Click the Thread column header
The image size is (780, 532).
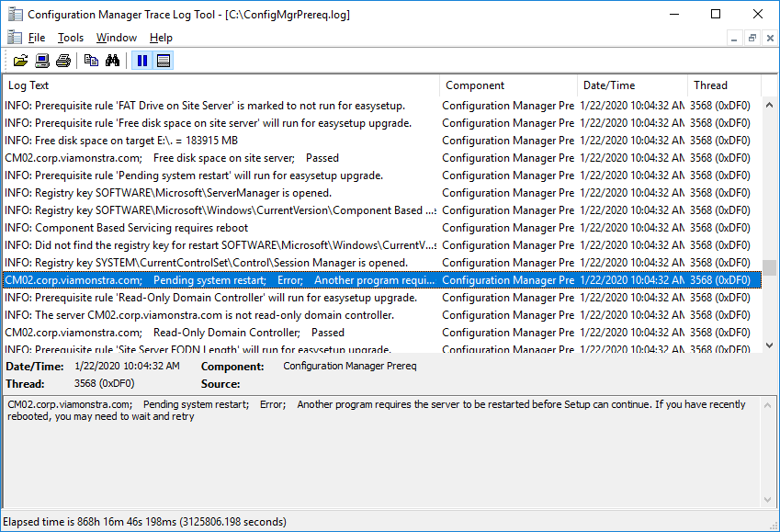(724, 85)
